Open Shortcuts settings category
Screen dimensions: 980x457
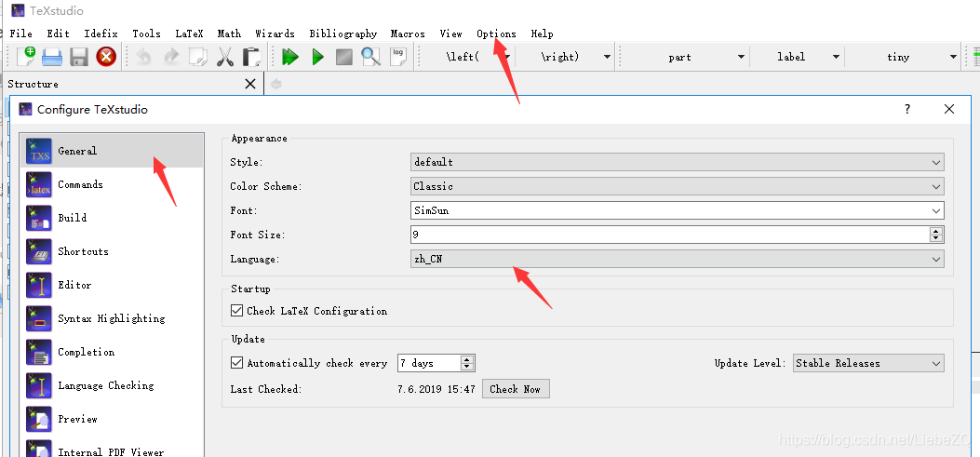click(x=112, y=251)
